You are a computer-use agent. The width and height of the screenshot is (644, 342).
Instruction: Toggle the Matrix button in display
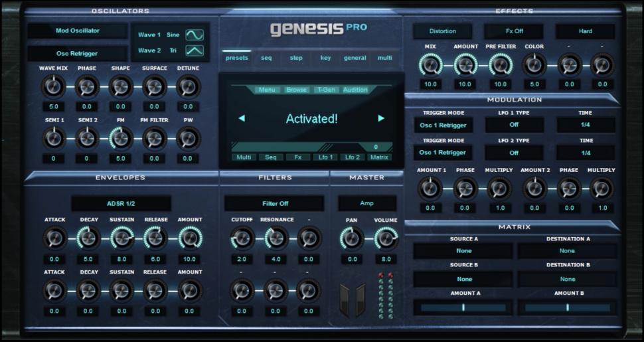click(380, 157)
